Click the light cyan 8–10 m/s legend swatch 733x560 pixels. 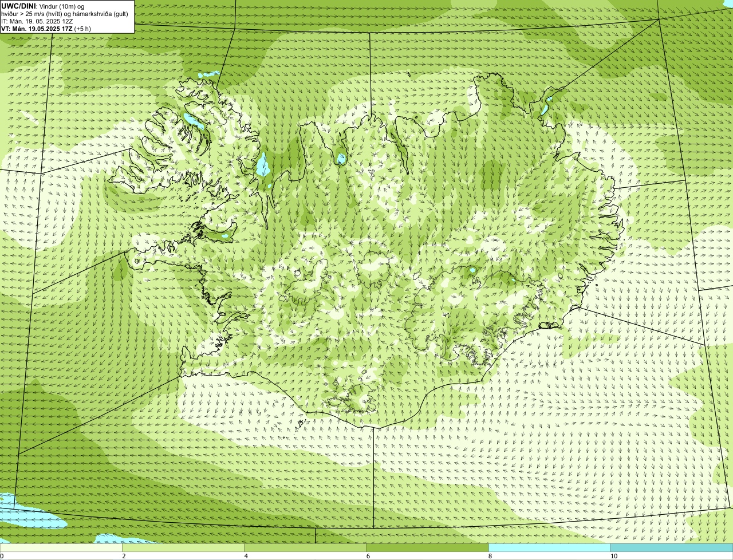click(x=549, y=548)
